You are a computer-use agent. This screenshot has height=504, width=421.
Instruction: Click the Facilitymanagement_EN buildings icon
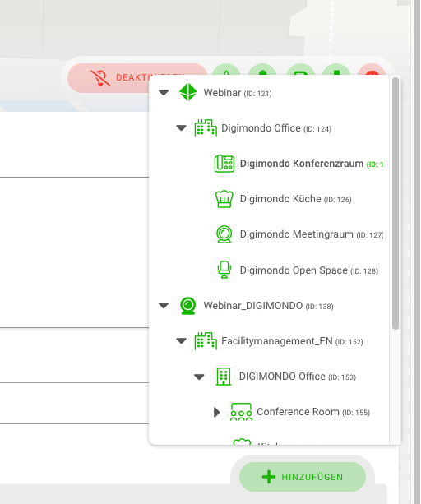coord(206,340)
